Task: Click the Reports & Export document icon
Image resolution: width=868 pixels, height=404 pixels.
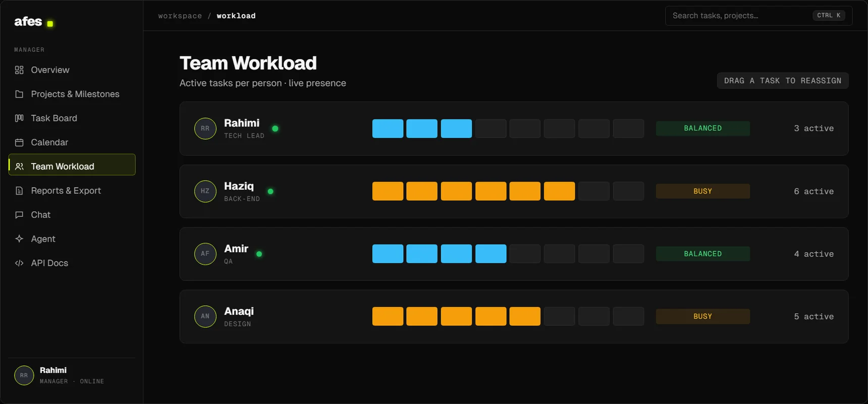Action: 19,191
